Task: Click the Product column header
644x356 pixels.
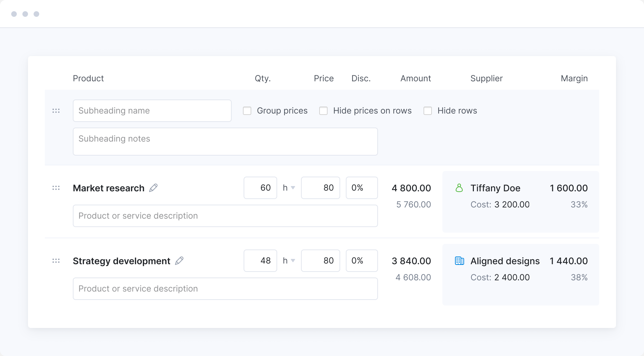Action: click(88, 78)
